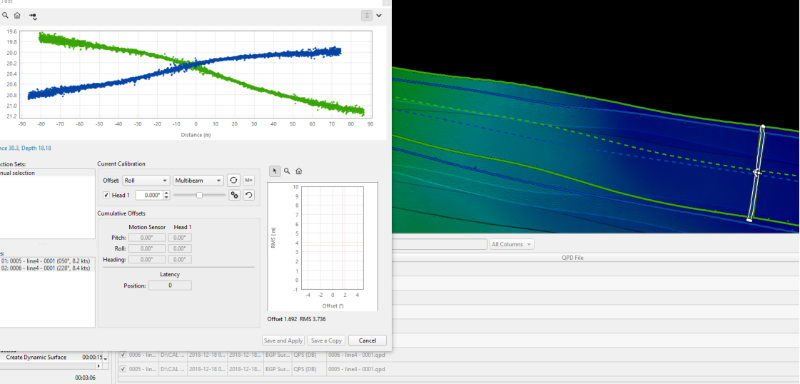Screen dimensions: 800x384
Task: Click the Motion Sensor Heading field
Action: [x=147, y=260]
